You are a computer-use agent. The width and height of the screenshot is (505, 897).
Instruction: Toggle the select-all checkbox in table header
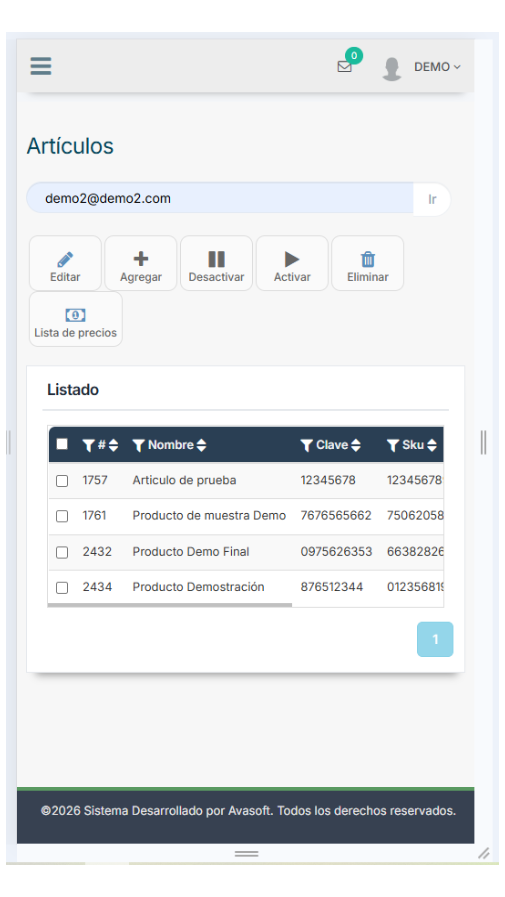[x=62, y=444]
